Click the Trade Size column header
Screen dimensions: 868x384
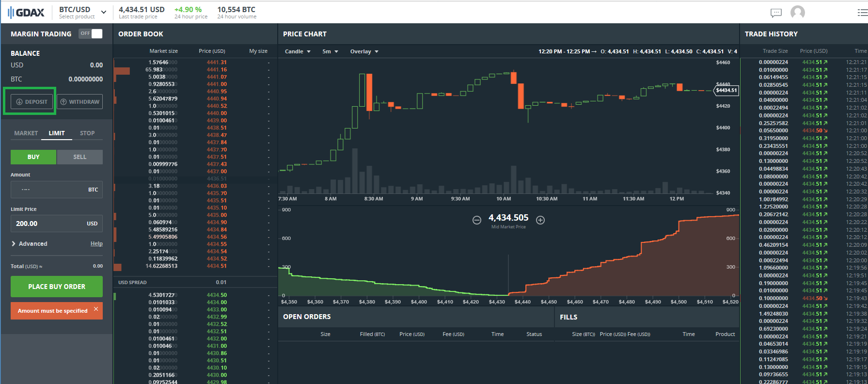(775, 51)
